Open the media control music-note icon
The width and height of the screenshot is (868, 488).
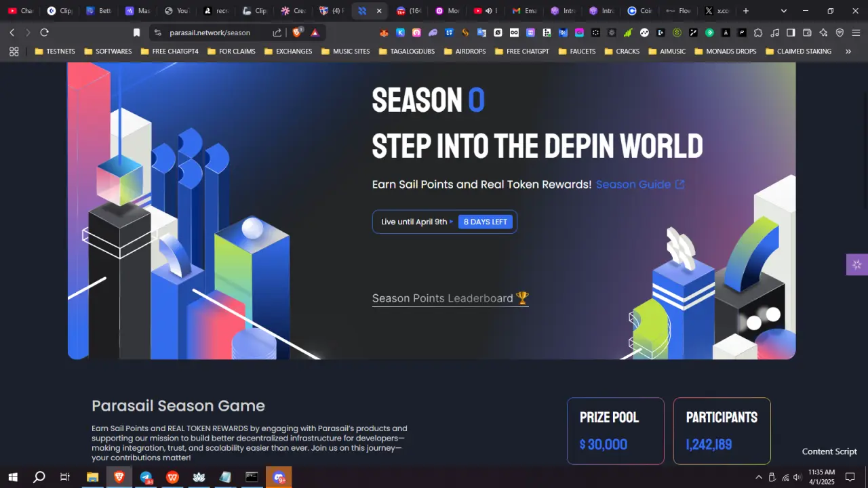tap(774, 33)
